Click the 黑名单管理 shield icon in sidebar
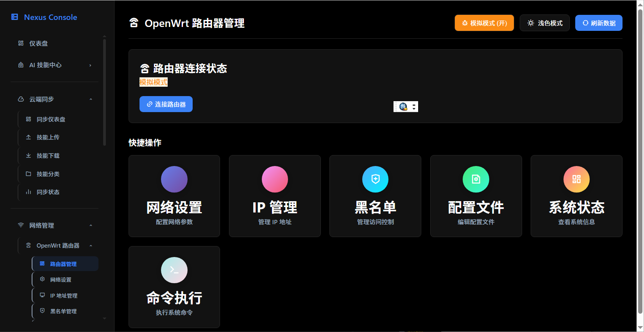This screenshot has width=644, height=332. (42, 311)
